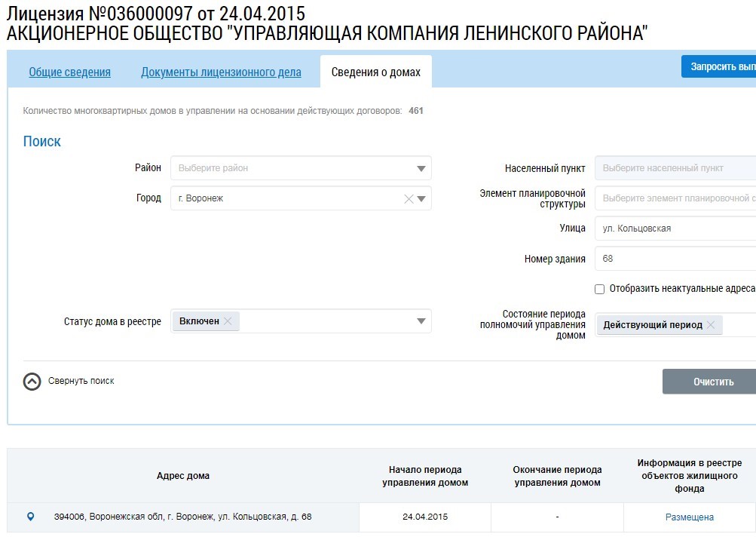
Task: Click the map pin icon beside the address
Action: 30,517
